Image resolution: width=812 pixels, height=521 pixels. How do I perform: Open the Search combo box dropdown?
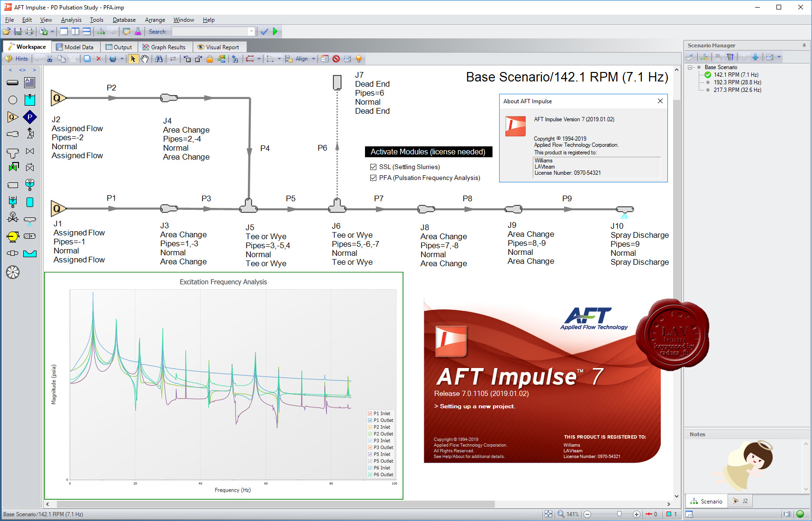click(x=251, y=32)
